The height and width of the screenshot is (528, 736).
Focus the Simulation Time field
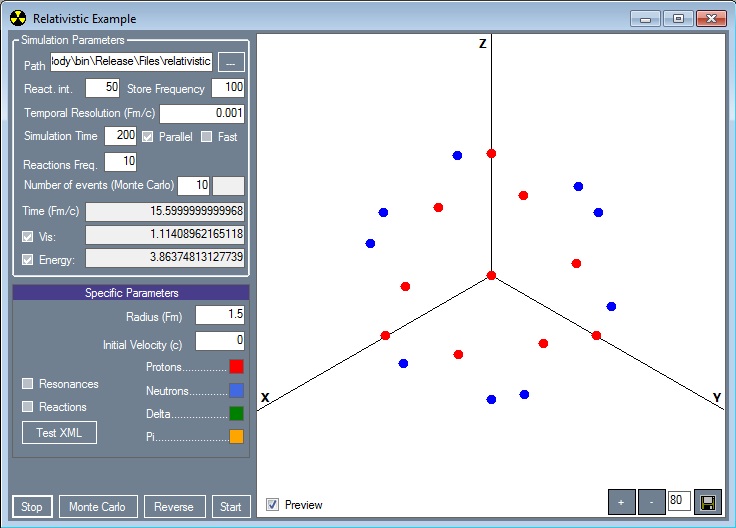(120, 136)
